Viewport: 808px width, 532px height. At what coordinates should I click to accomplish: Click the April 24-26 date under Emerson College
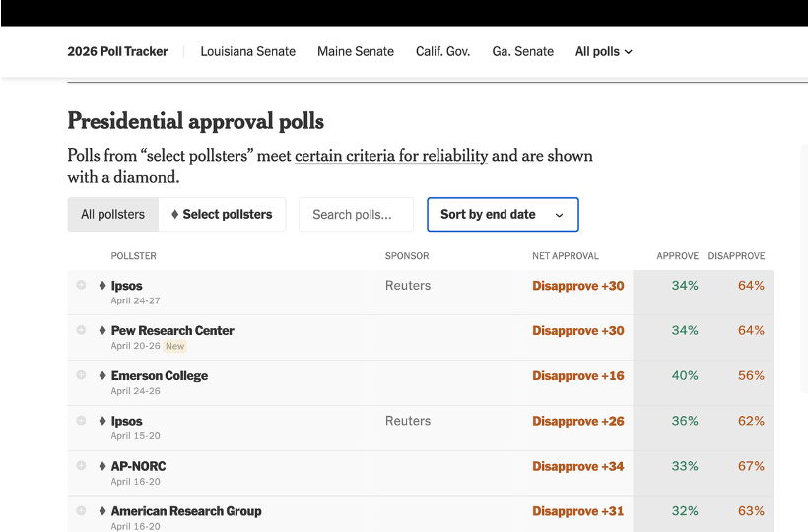point(136,391)
